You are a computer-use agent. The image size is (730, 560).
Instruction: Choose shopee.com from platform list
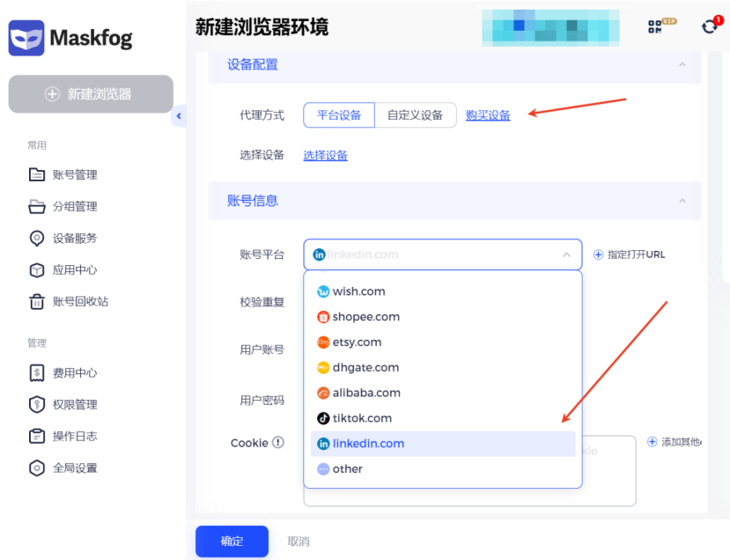click(365, 317)
